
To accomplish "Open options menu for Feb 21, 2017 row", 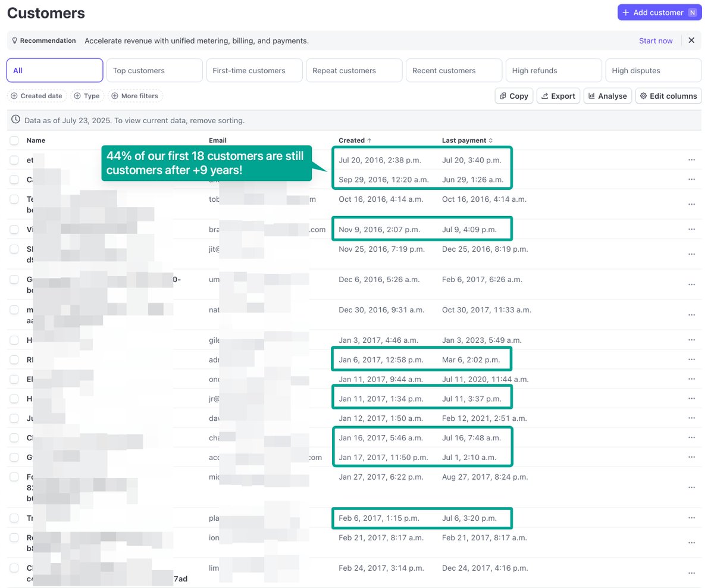I will tap(691, 543).
